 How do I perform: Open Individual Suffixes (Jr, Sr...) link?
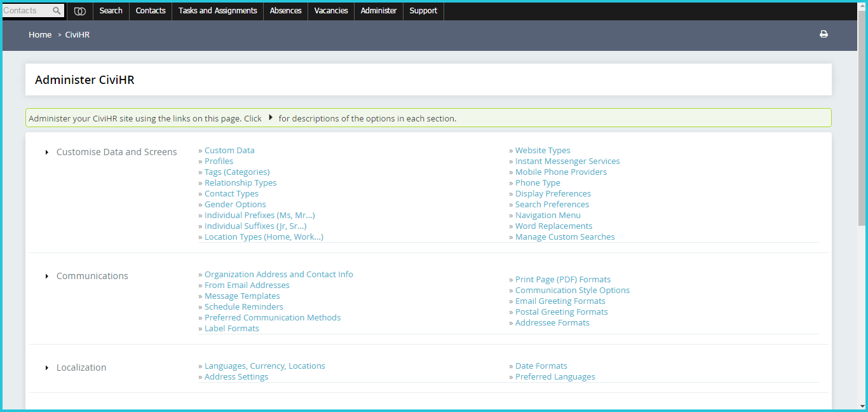point(255,226)
